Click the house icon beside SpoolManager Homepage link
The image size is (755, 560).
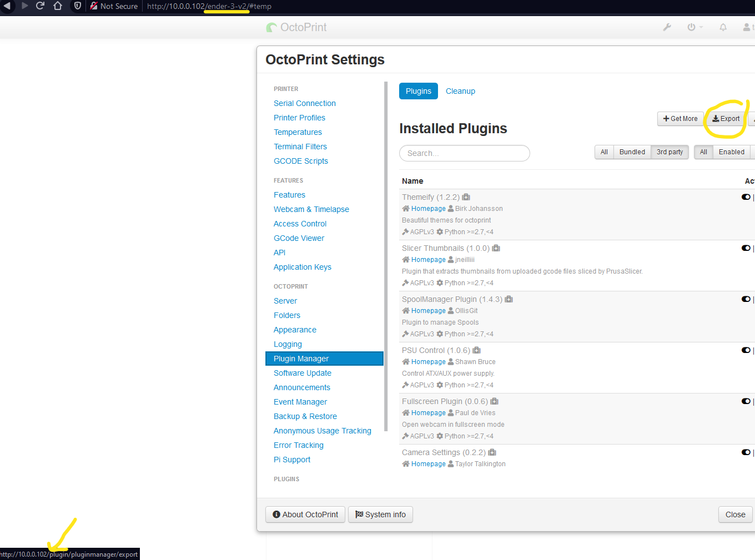406,310
